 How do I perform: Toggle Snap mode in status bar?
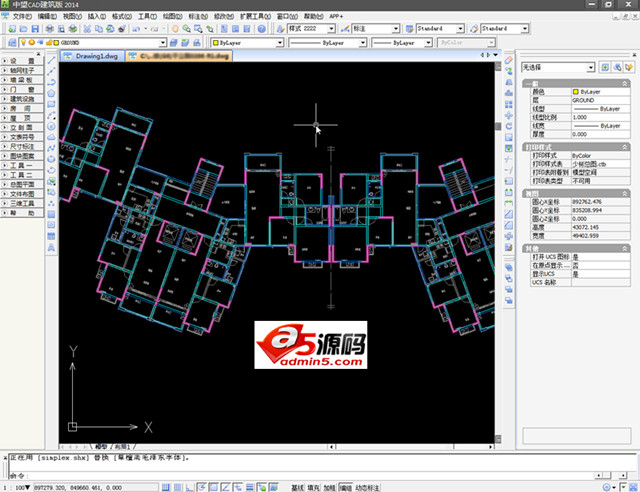[x=166, y=487]
